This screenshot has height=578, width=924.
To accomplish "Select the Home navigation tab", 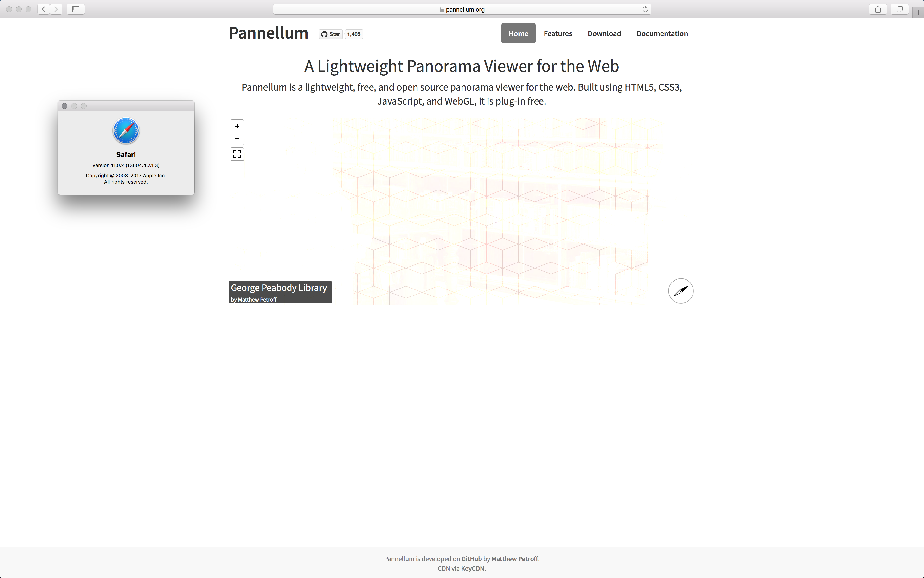I will (x=518, y=34).
